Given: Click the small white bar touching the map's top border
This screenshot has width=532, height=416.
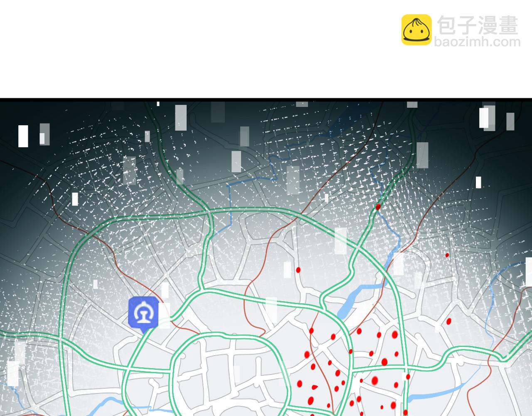Looking at the screenshot, I should [158, 104].
